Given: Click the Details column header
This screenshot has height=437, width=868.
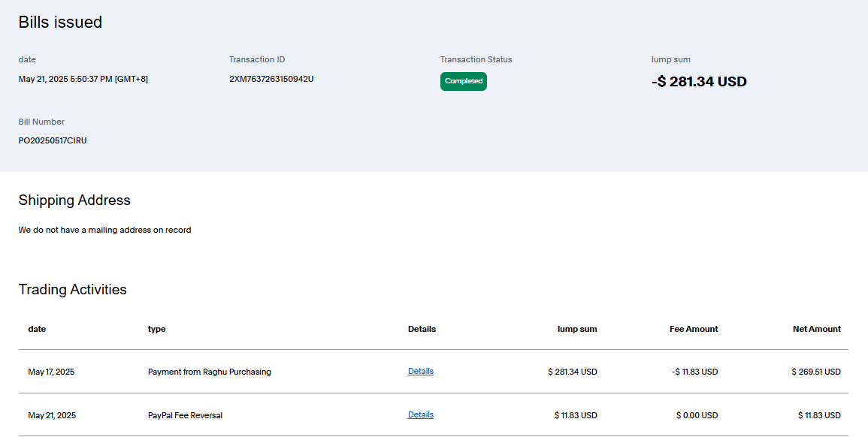Looking at the screenshot, I should point(422,329).
